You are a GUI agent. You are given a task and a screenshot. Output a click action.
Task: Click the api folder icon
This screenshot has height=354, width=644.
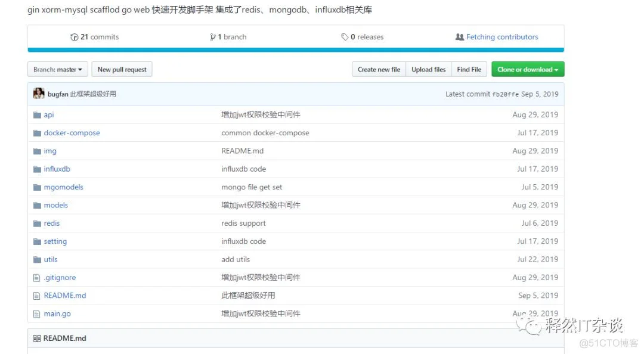37,114
